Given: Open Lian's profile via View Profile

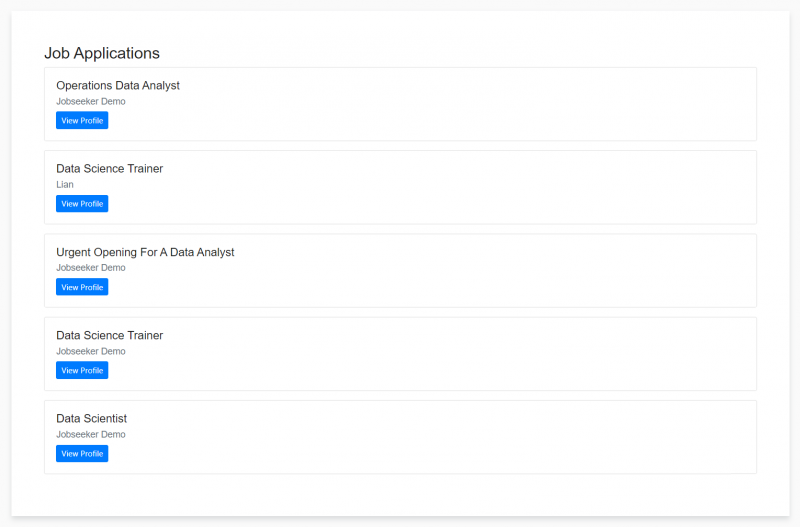Looking at the screenshot, I should click(82, 204).
